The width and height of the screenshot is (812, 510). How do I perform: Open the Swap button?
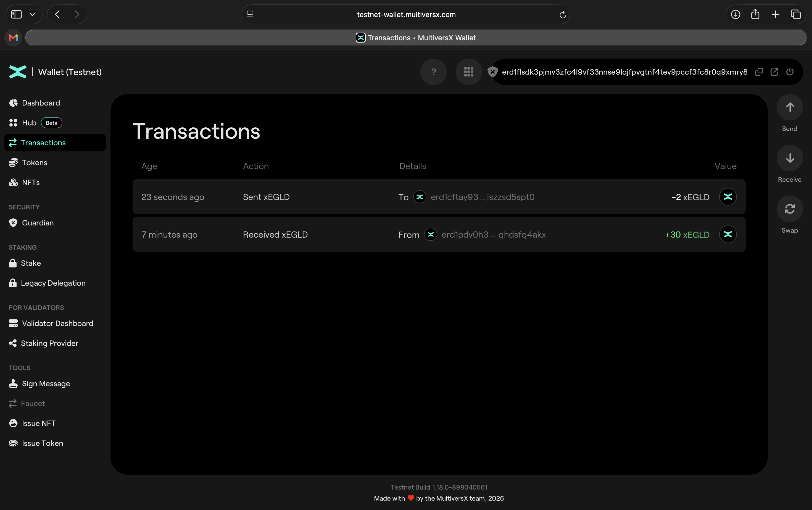[x=790, y=209]
